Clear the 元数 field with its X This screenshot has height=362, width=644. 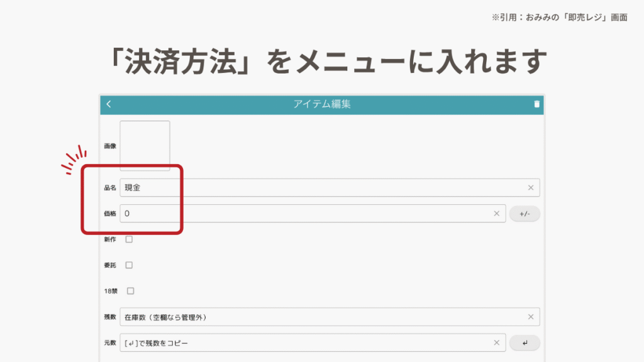point(496,343)
